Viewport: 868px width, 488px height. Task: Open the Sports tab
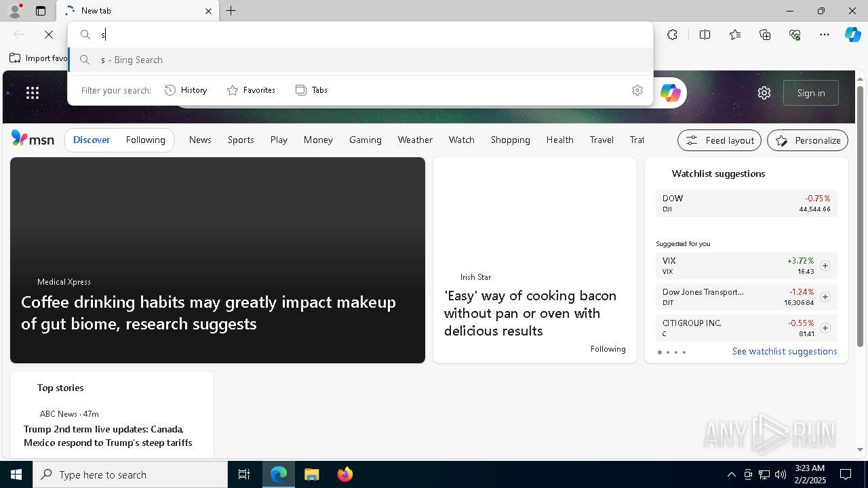(241, 140)
